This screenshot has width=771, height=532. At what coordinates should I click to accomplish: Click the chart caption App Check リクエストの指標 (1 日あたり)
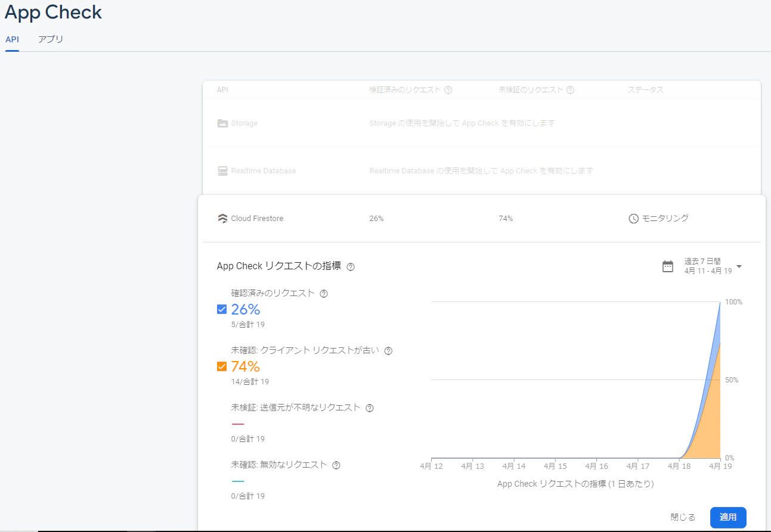coord(575,484)
